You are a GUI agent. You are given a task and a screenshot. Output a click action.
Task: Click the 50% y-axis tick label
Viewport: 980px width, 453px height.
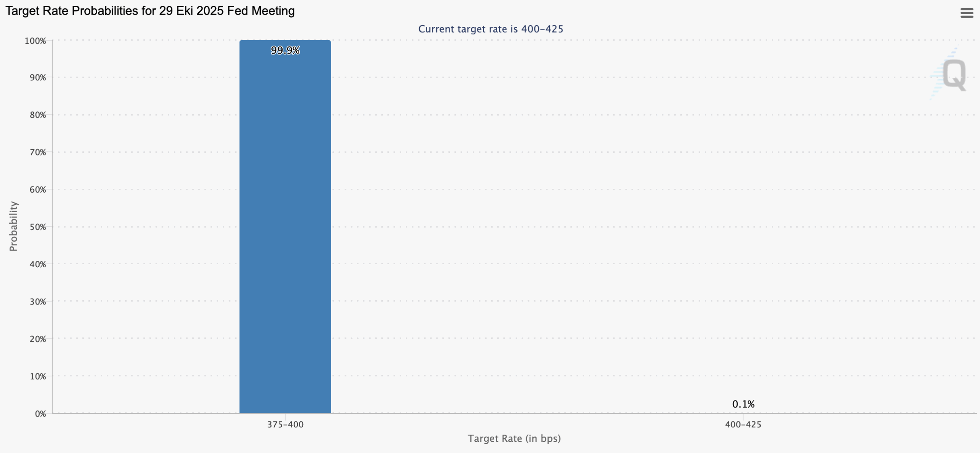tap(38, 227)
